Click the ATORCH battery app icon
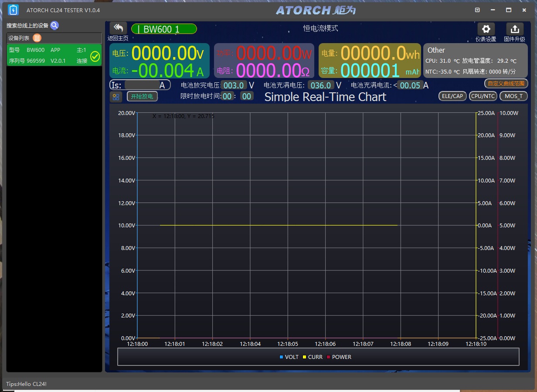Screen dimensions: 537x392 point(14,10)
